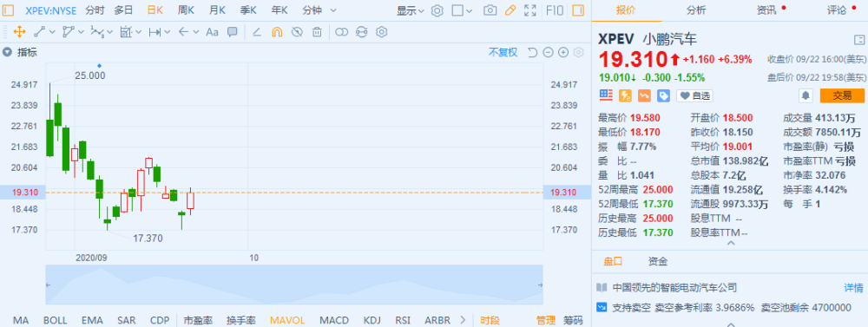Image resolution: width=868 pixels, height=327 pixels.
Task: Add a comment bubble annotation
Action: tap(233, 32)
